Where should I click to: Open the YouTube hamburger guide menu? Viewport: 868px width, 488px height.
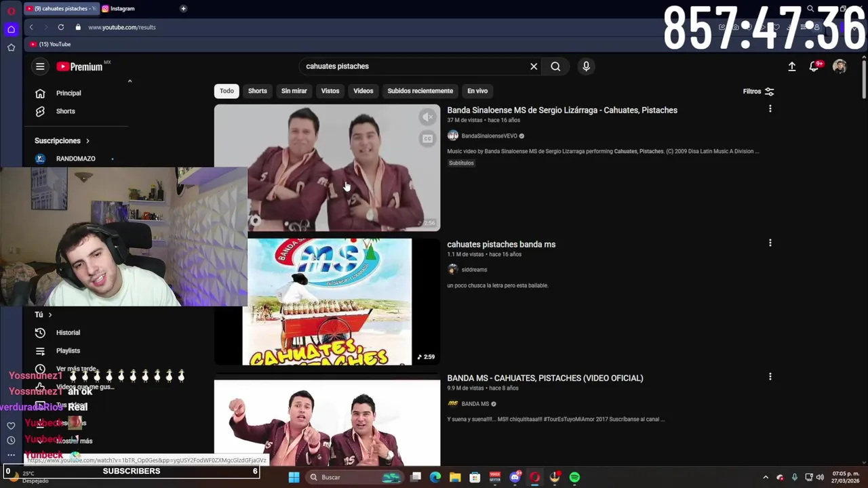point(40,66)
